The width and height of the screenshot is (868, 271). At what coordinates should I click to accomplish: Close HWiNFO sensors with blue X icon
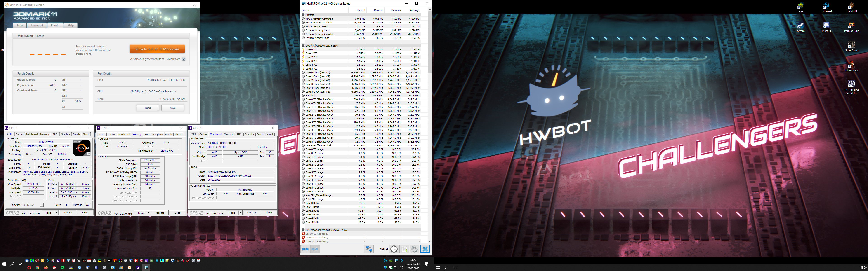(x=425, y=249)
